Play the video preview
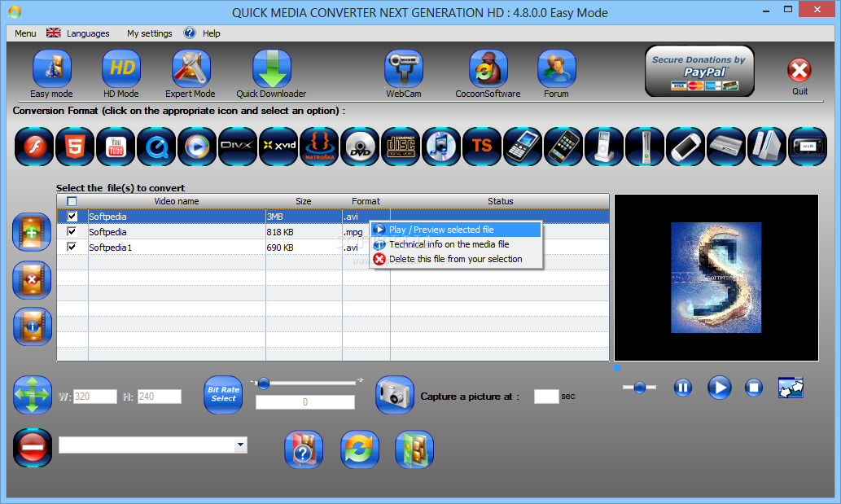This screenshot has width=841, height=504. point(719,387)
